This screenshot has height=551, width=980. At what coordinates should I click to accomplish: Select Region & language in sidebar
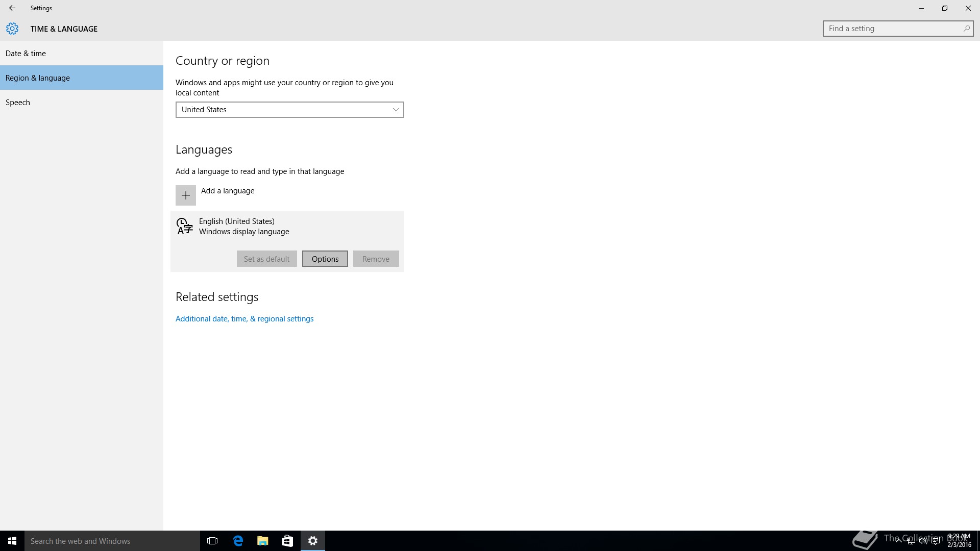(x=38, y=78)
